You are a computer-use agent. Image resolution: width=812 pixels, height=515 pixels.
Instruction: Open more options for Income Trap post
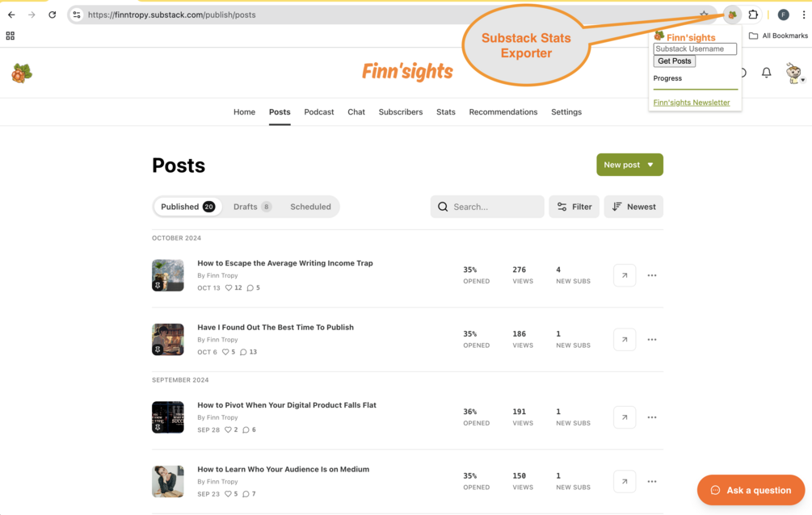point(652,275)
